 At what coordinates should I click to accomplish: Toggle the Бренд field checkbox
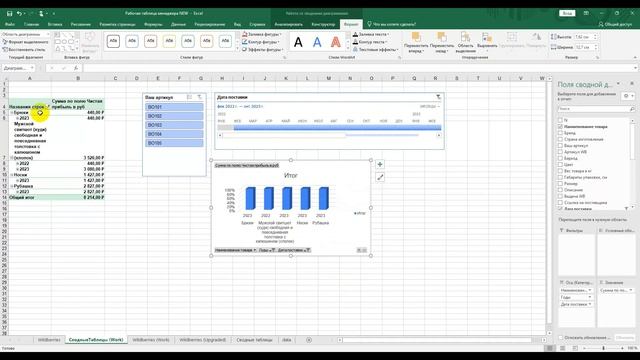coord(560,133)
